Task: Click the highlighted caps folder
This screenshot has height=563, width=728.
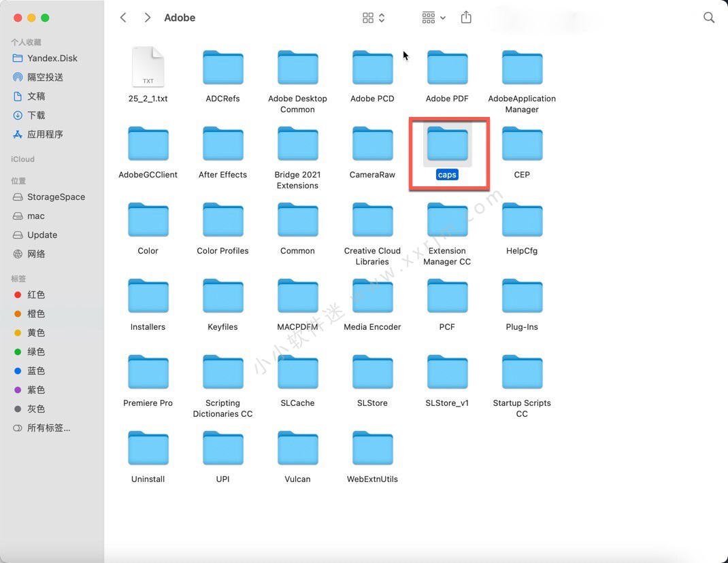Action: coord(447,143)
